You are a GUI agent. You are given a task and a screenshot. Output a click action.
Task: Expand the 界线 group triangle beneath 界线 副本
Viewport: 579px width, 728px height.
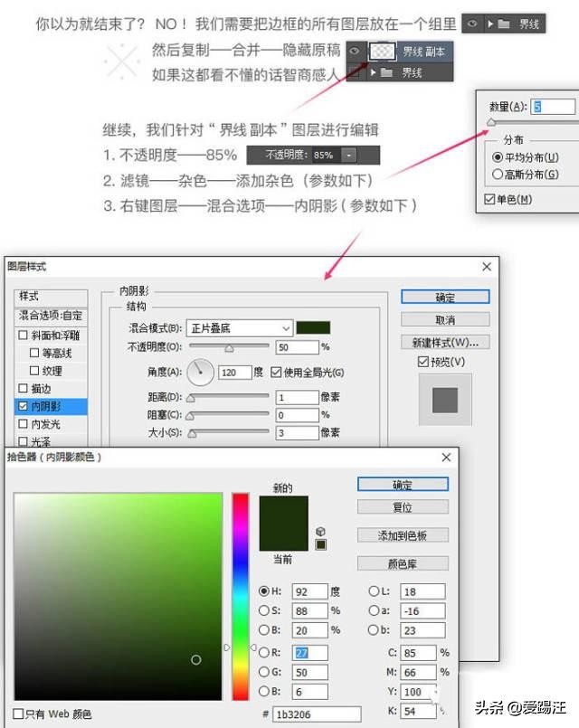coord(373,72)
